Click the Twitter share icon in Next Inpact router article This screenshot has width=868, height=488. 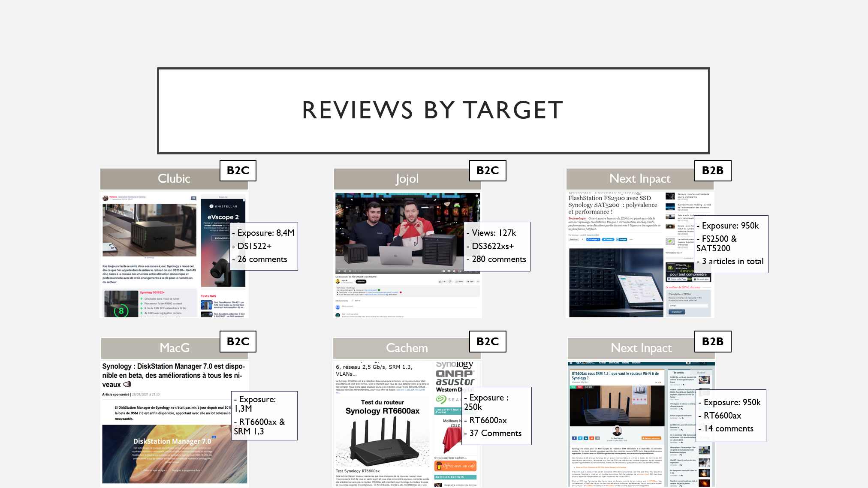(x=580, y=438)
